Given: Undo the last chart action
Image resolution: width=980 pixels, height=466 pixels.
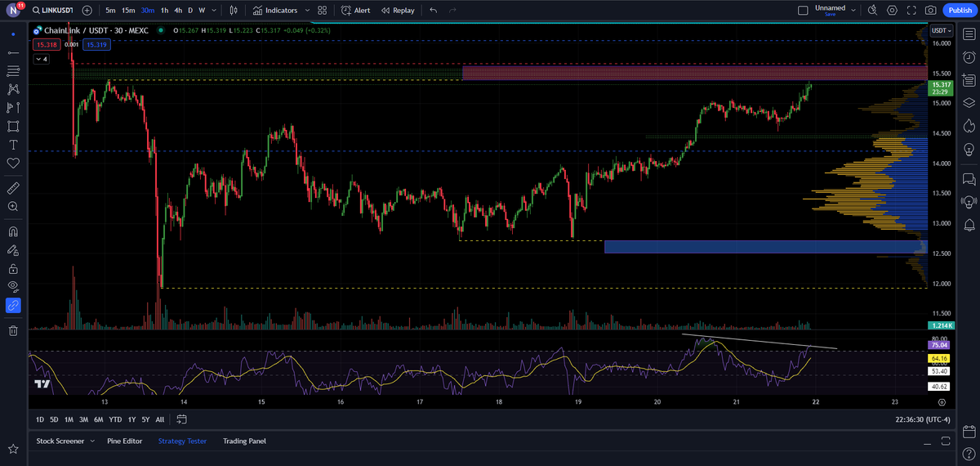Looking at the screenshot, I should [433, 11].
